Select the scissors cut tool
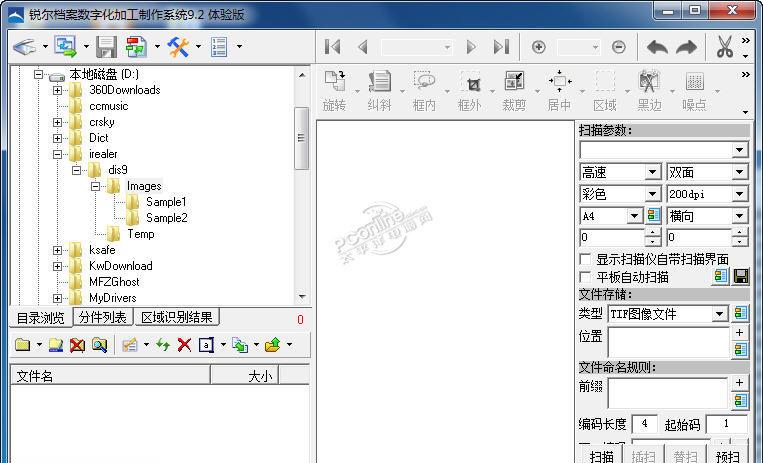 point(725,47)
